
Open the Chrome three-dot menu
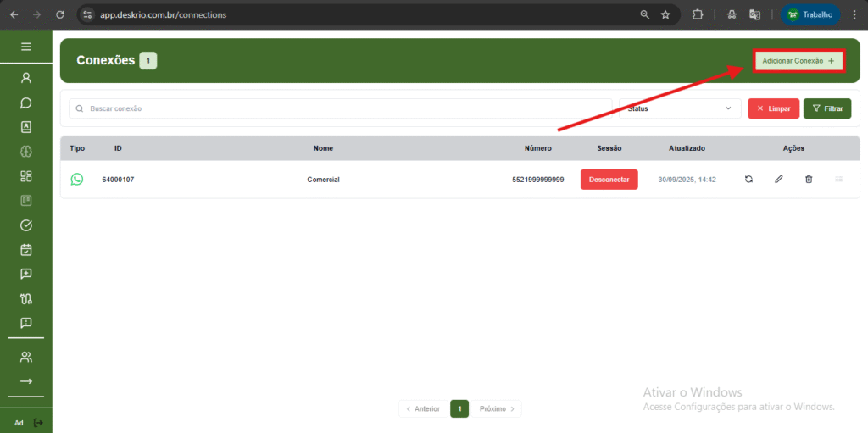(854, 14)
